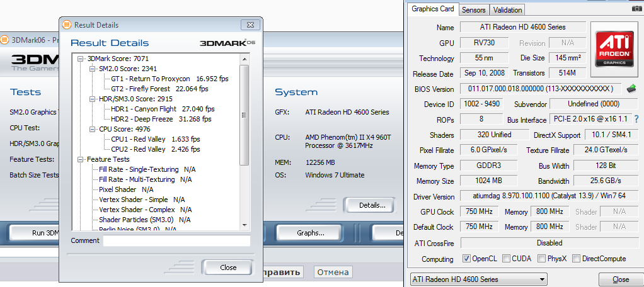Click the ATI Radeon logo image

(x=615, y=50)
